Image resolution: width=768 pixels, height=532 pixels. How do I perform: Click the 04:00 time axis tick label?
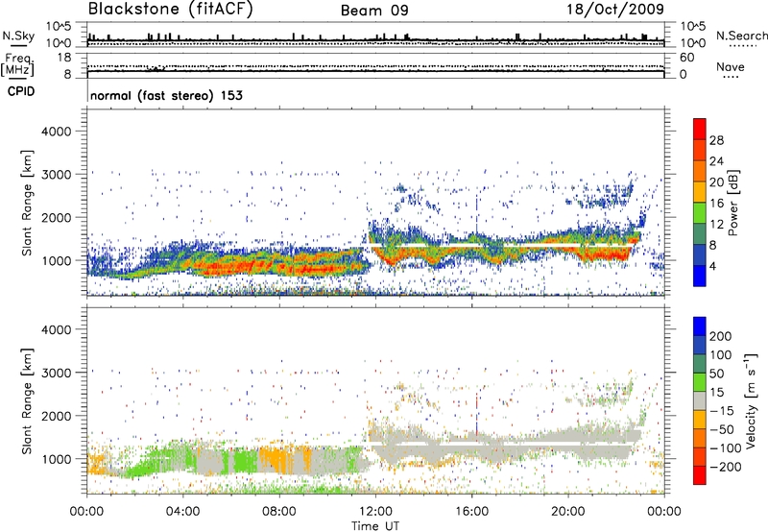183,512
